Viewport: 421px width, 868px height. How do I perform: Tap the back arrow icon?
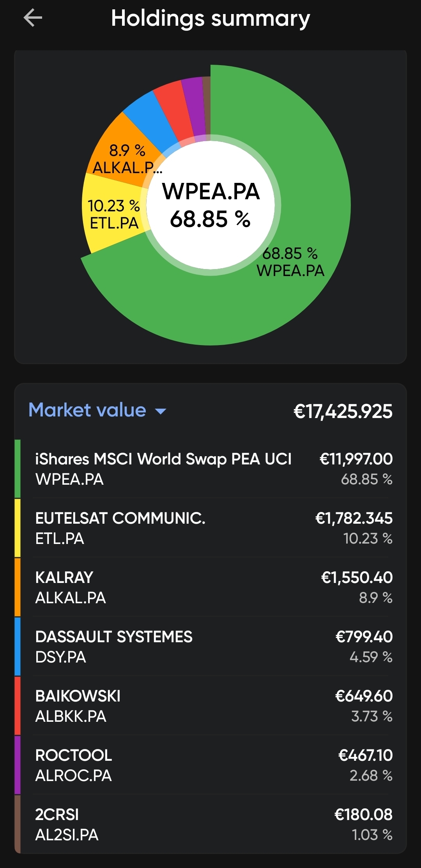point(33,18)
